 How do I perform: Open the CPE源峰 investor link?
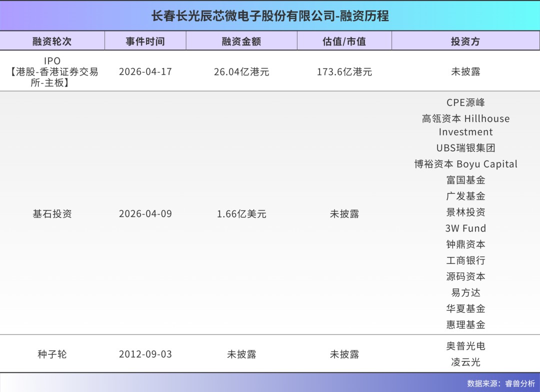(x=465, y=102)
